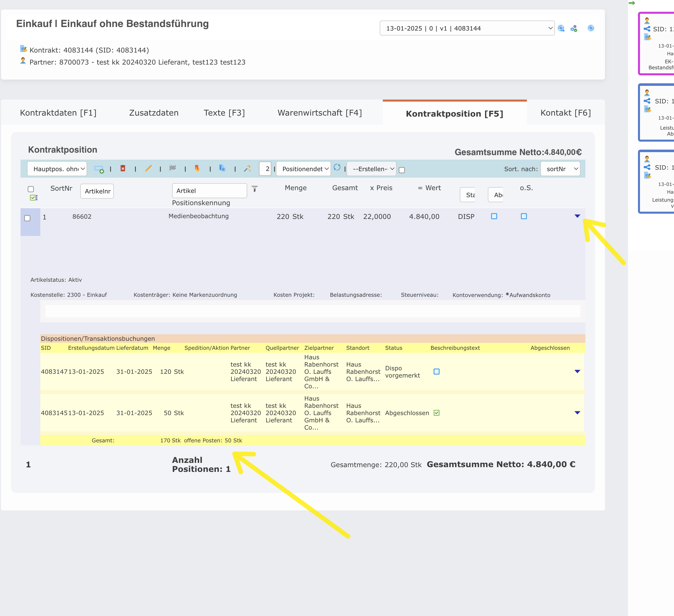Tick the select-all checkbox in table header
674x616 pixels.
tap(31, 189)
